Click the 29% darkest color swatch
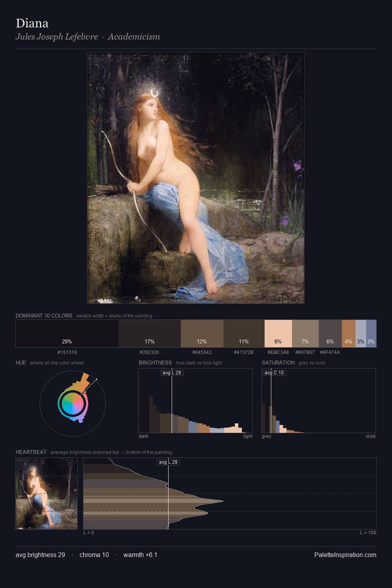The width and height of the screenshot is (392, 588). [x=67, y=334]
